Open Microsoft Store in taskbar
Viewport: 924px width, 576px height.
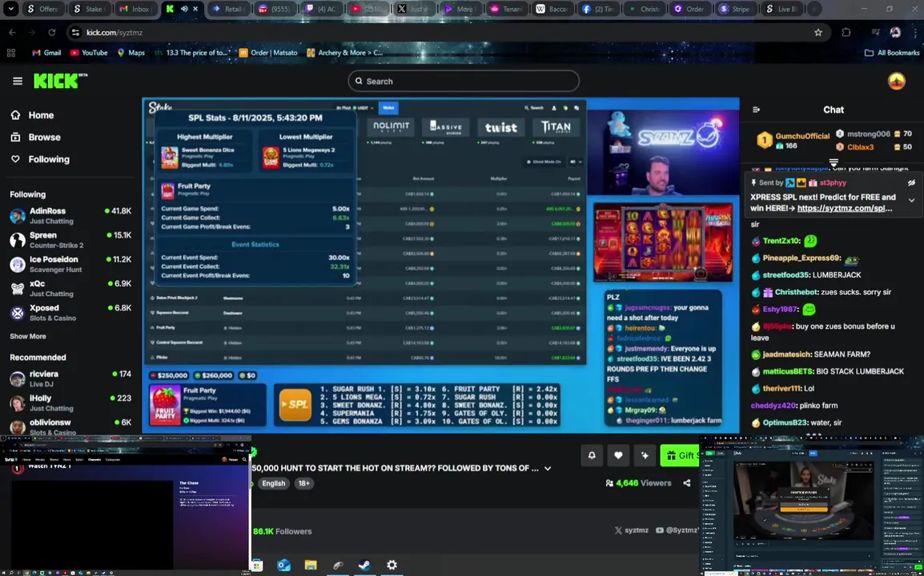point(256,566)
